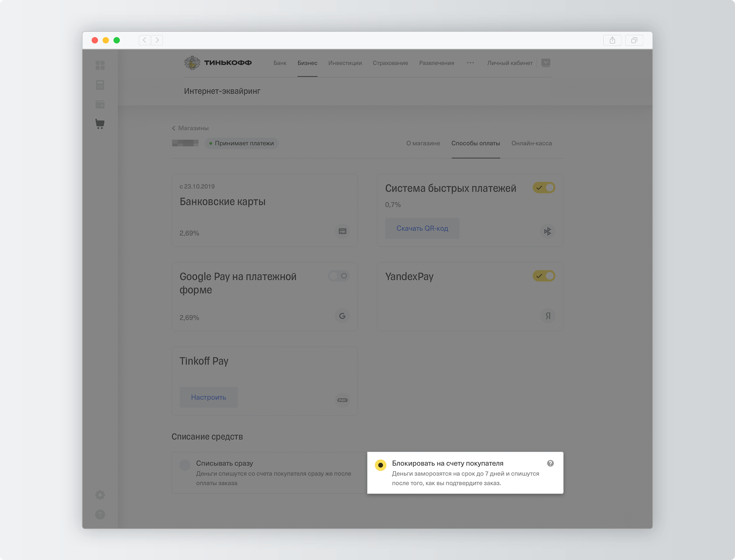
Task: Toggle Система быстрых платежей switch
Action: click(x=544, y=188)
